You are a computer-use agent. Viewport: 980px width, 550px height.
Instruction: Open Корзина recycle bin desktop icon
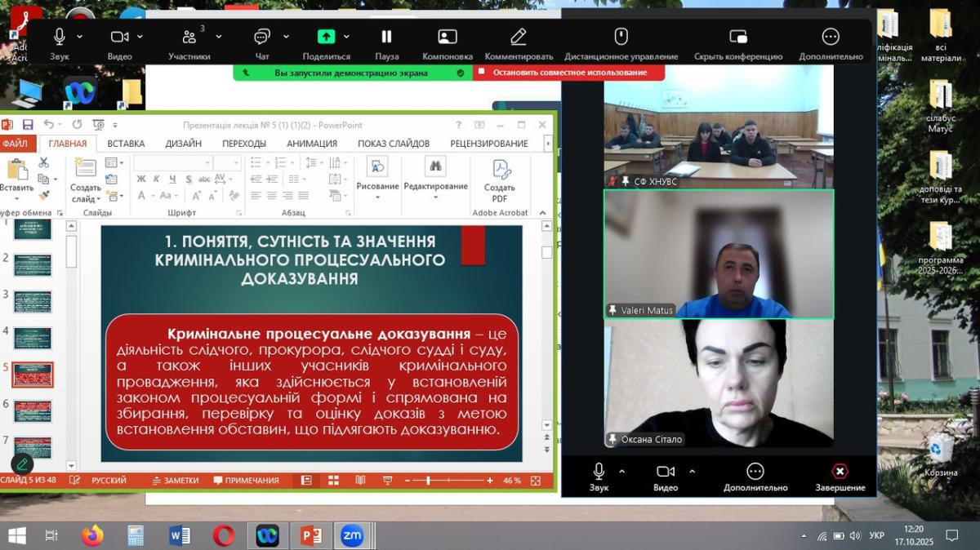(x=941, y=455)
